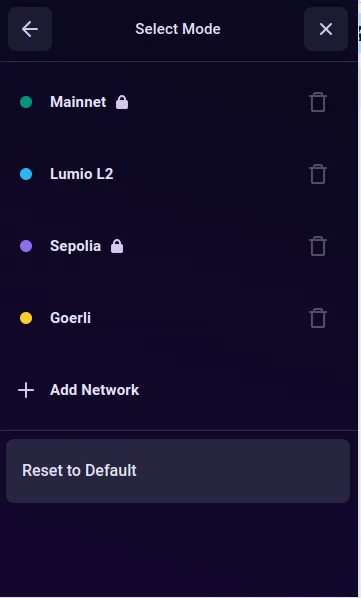Click the Sepolia trash icon
The image size is (361, 598).
tap(318, 246)
